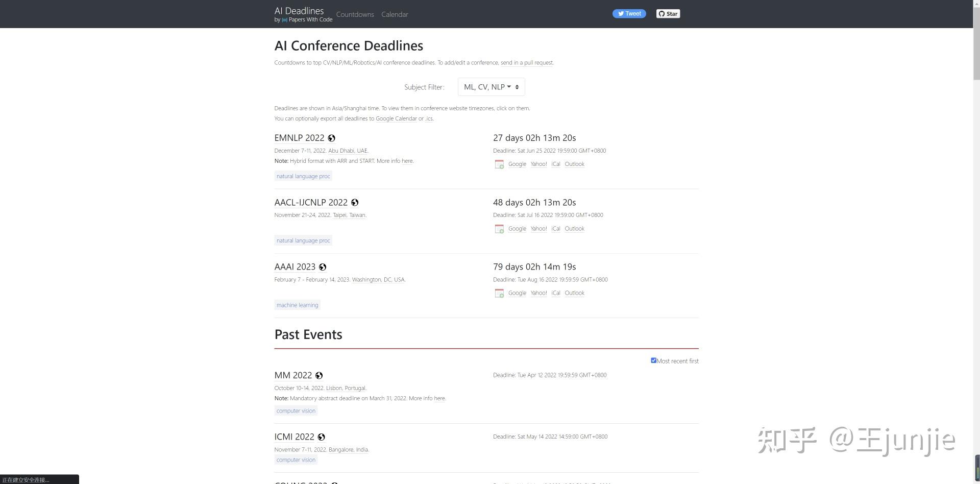Click the globe icon next to AAAI 2023
The image size is (980, 484).
click(323, 267)
